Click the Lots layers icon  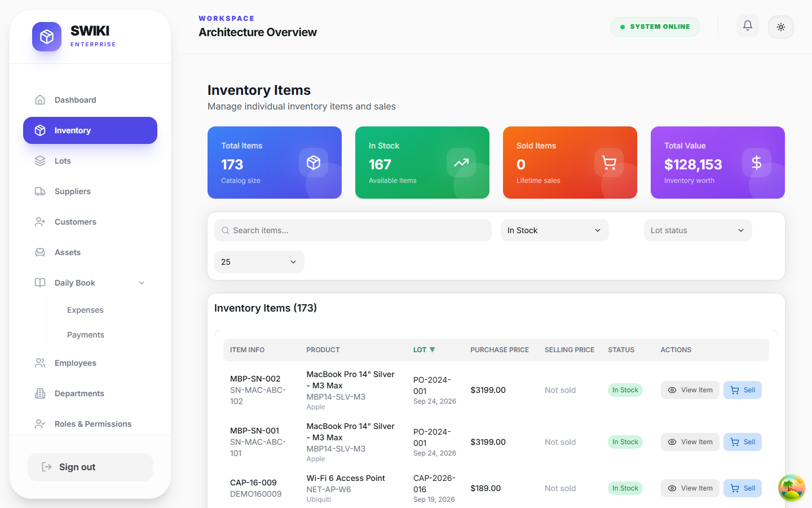coord(40,161)
